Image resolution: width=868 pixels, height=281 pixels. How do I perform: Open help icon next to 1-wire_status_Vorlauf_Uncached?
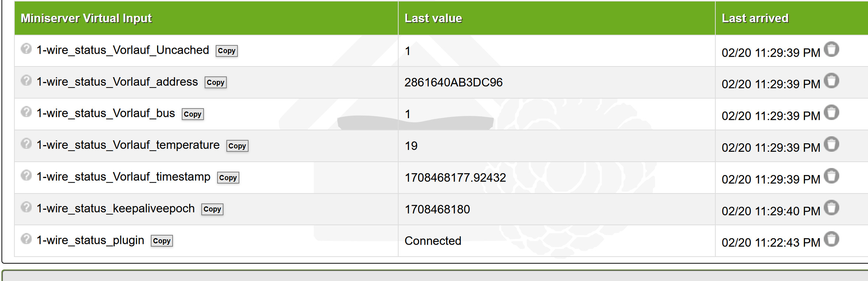pos(26,48)
